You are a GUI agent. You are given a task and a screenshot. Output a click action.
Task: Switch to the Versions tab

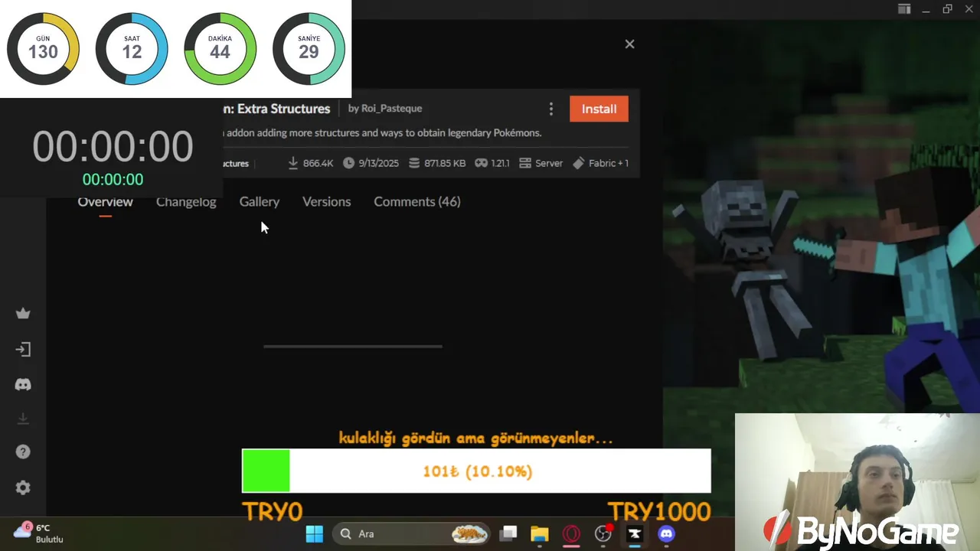click(x=326, y=202)
